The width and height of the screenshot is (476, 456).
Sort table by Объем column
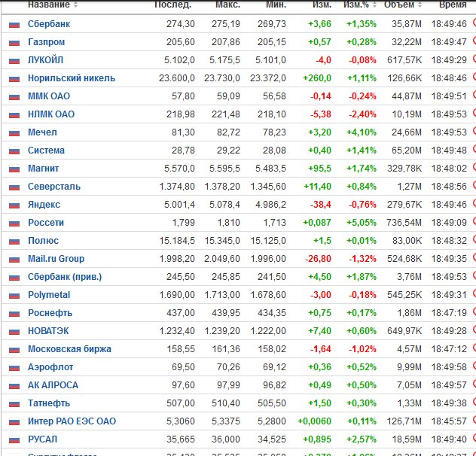pos(403,5)
